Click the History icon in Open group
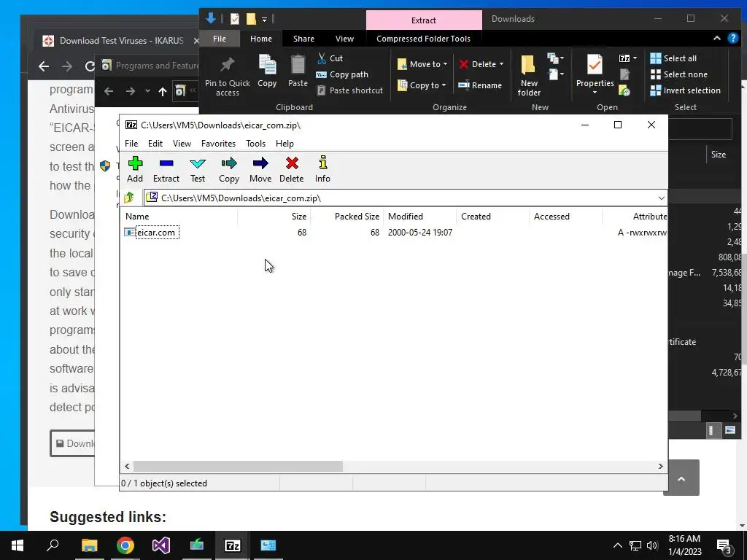747x560 pixels. point(624,90)
